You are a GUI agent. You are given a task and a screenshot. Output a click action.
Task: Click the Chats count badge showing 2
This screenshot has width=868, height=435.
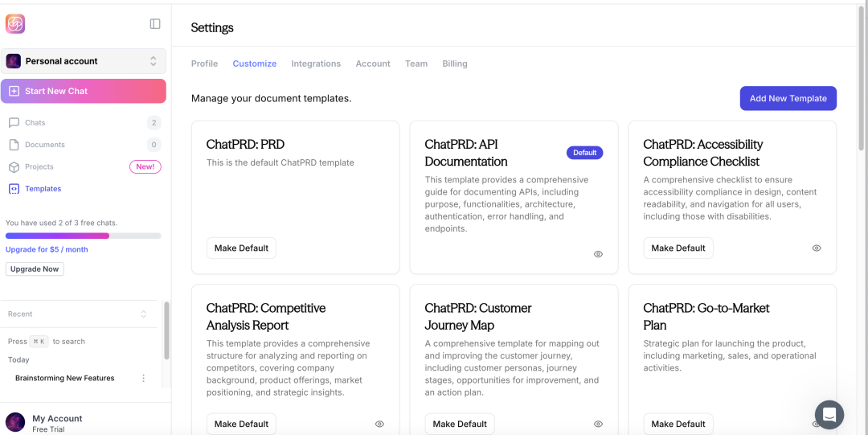coord(154,122)
